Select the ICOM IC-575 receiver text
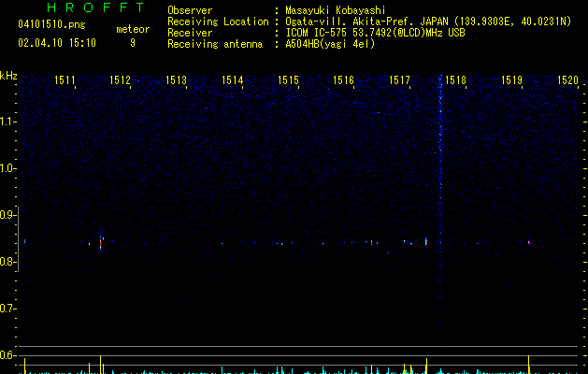588x374 pixels. tap(375, 33)
